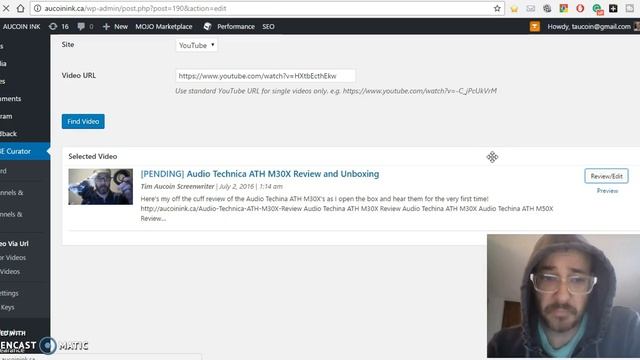
Task: Click the Preview link under Review/Edit
Action: point(607,191)
